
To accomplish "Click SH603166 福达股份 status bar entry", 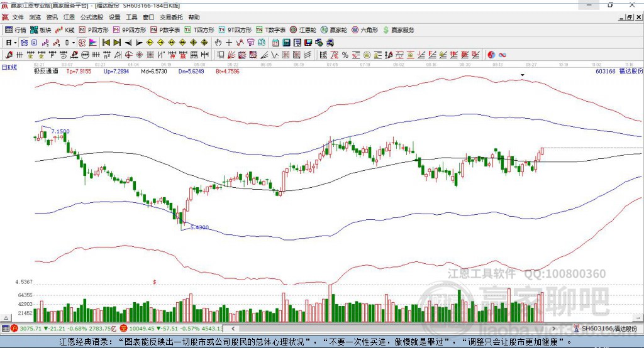I will click(606, 329).
